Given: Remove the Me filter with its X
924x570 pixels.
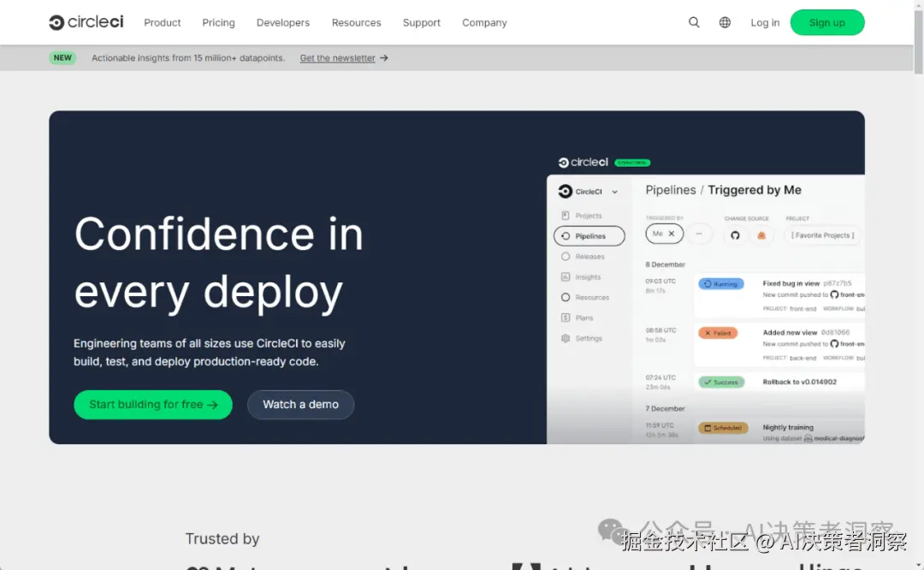Looking at the screenshot, I should (672, 234).
